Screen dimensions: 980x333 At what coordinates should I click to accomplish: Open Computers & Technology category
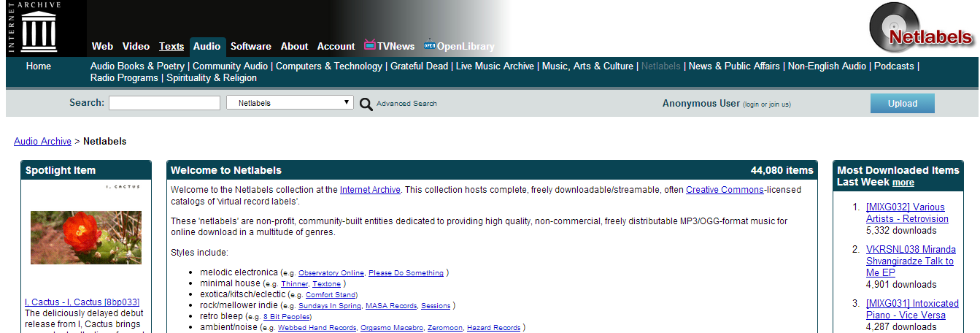(x=329, y=66)
